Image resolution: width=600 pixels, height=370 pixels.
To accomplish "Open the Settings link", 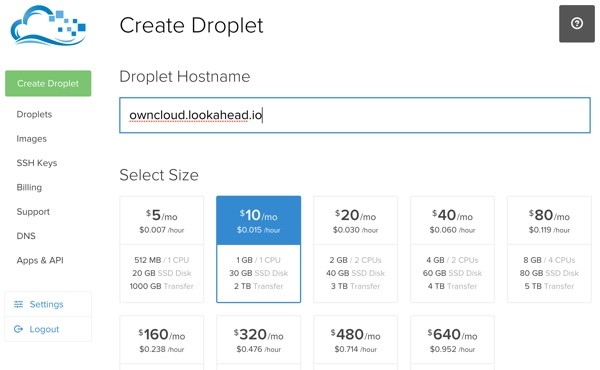I will [x=46, y=304].
